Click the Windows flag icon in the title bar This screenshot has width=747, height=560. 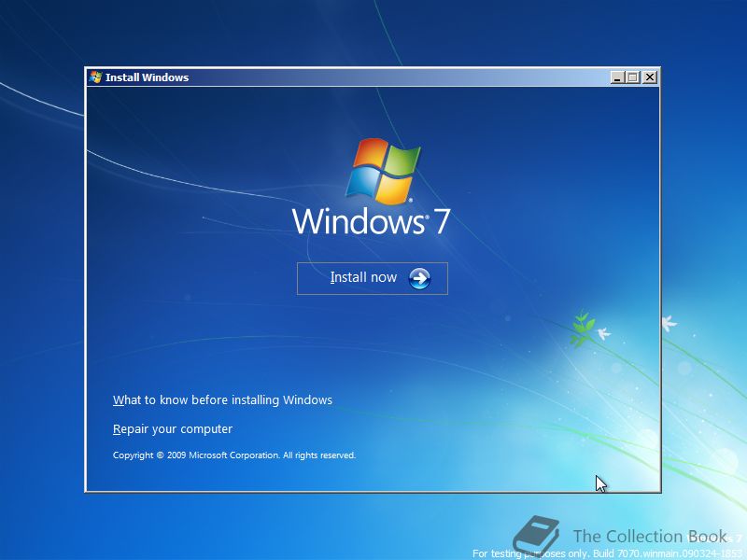click(95, 77)
